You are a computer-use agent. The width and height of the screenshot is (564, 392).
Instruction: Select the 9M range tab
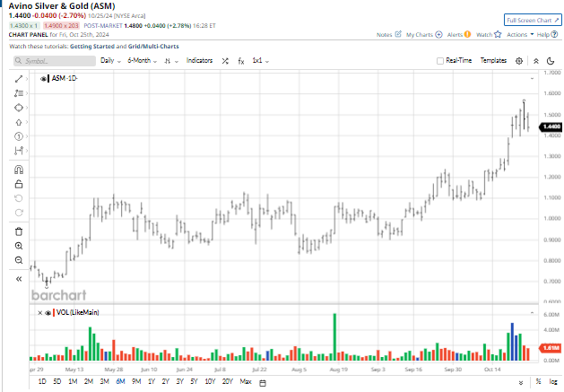(x=136, y=381)
